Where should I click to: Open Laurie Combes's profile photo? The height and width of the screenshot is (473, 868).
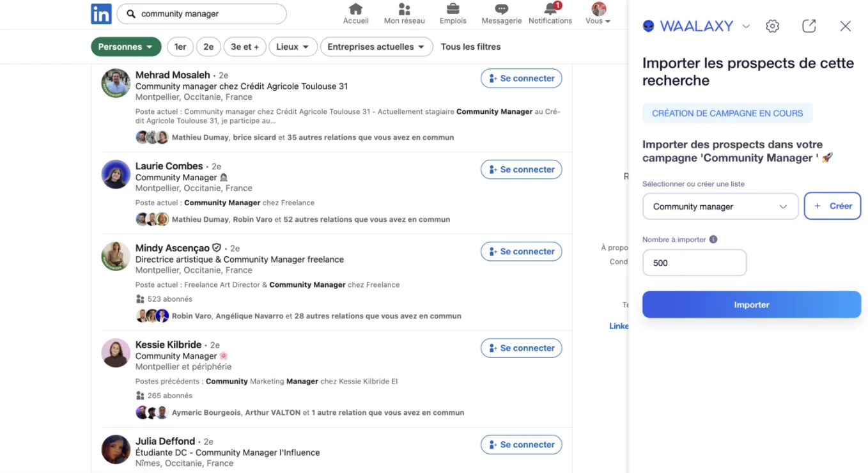pos(116,174)
